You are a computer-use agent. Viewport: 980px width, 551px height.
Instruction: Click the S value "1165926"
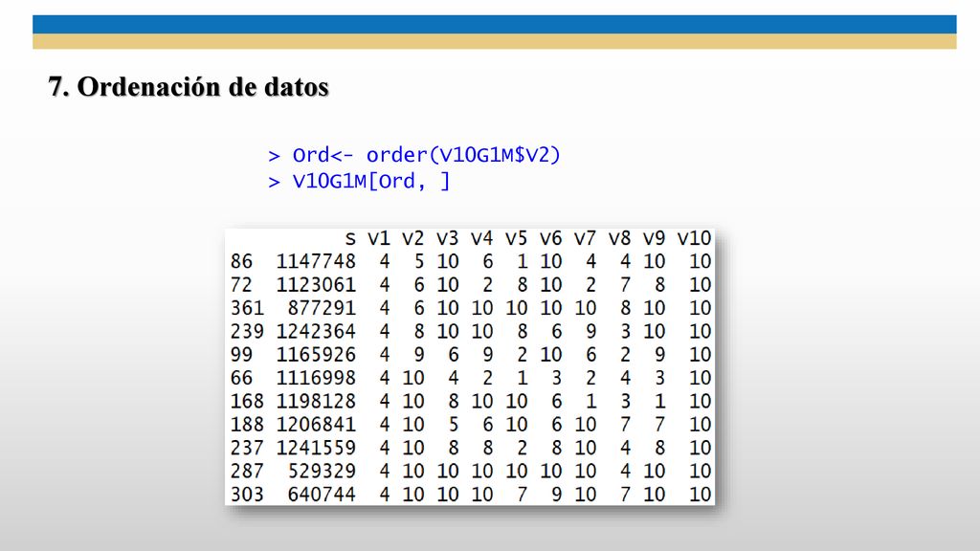tap(316, 355)
